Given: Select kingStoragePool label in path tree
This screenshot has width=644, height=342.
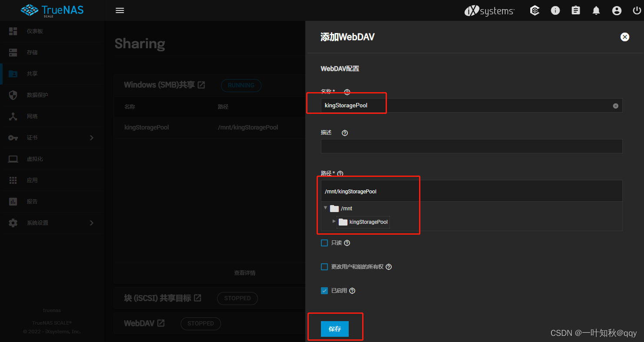Looking at the screenshot, I should (368, 222).
